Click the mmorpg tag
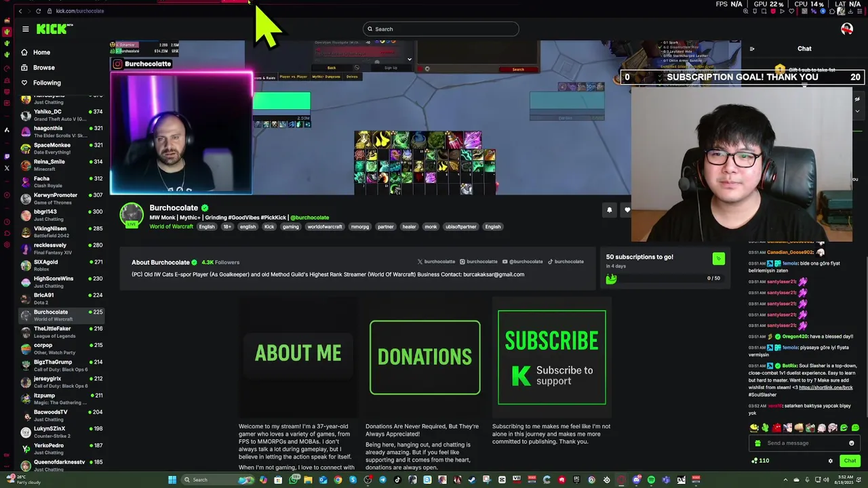Image resolution: width=868 pixels, height=488 pixels. (359, 226)
